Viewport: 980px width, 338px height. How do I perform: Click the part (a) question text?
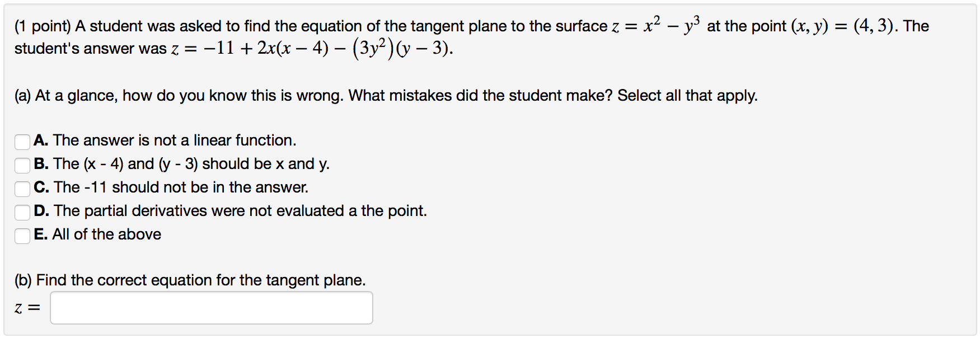[x=386, y=96]
